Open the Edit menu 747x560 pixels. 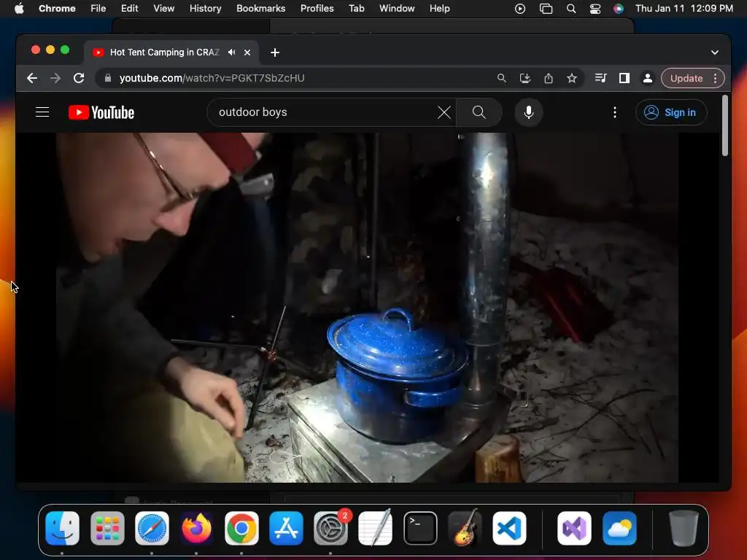point(129,9)
